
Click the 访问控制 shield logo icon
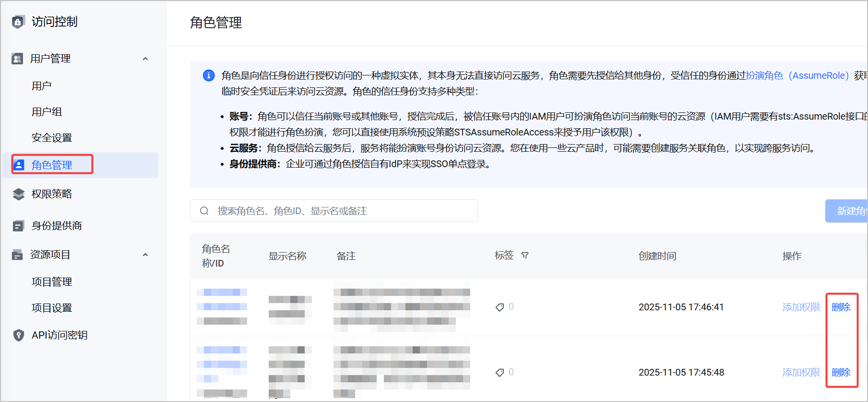click(18, 22)
